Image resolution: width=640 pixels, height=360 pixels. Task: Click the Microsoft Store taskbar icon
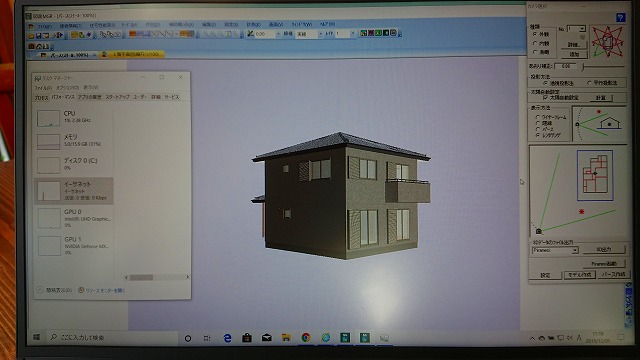point(247,338)
